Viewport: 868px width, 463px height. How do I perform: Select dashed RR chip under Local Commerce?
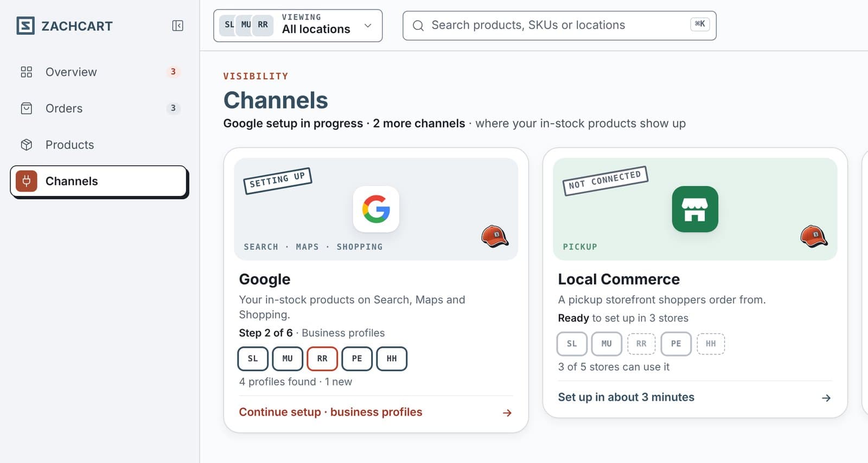(641, 344)
